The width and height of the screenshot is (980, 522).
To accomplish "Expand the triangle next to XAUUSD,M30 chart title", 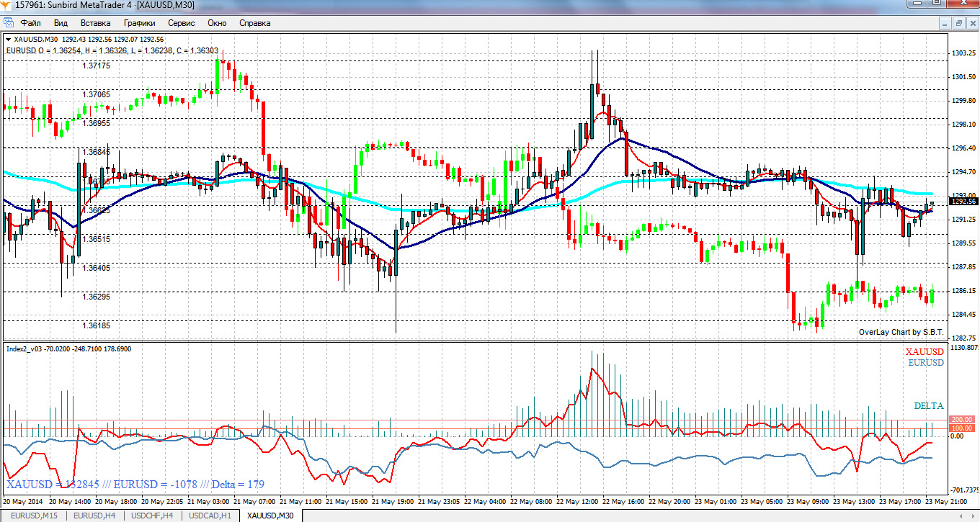I will pyautogui.click(x=7, y=40).
